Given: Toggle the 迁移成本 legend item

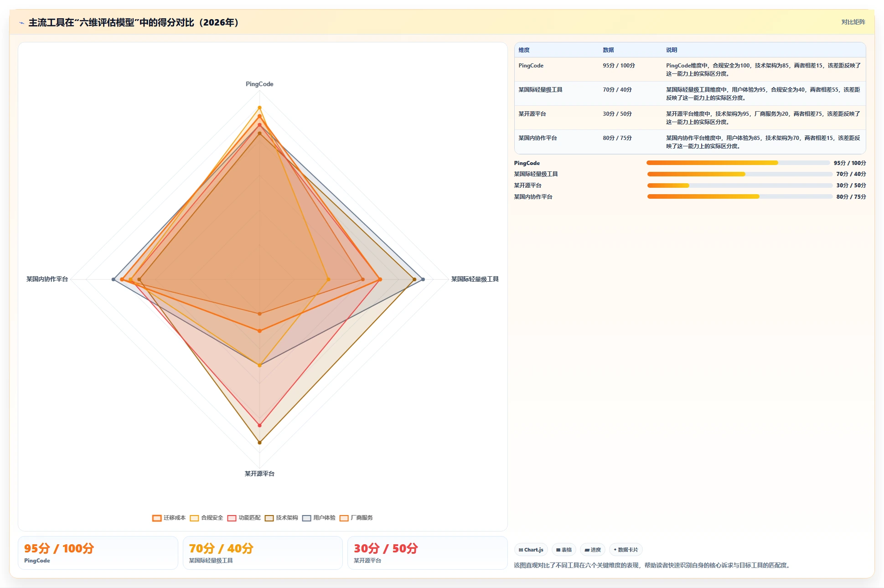Looking at the screenshot, I should 169,518.
